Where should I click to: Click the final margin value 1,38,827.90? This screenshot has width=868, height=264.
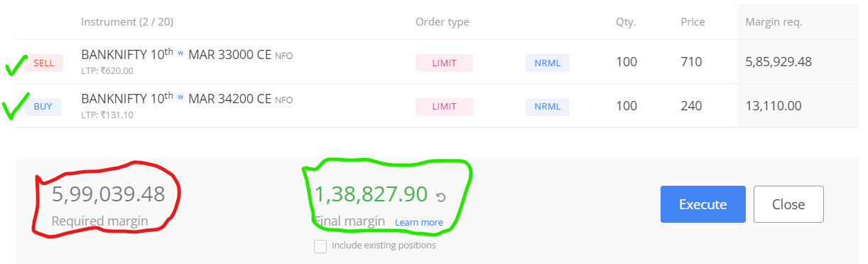click(371, 194)
